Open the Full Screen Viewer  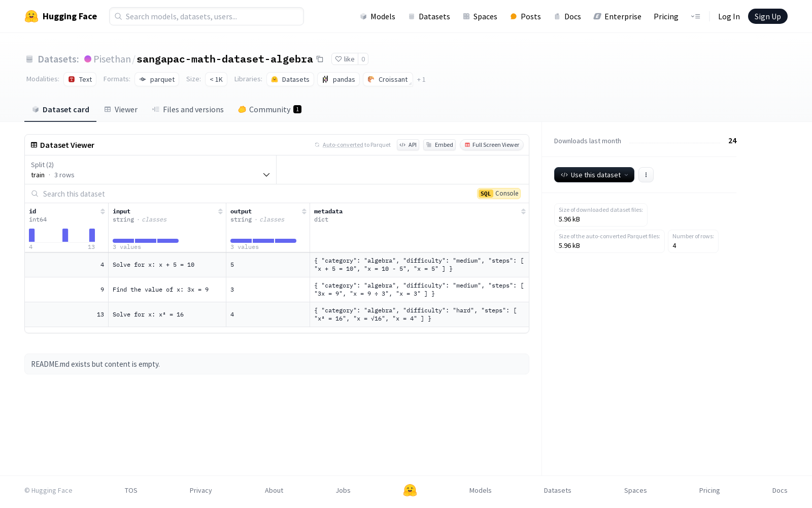pos(491,145)
